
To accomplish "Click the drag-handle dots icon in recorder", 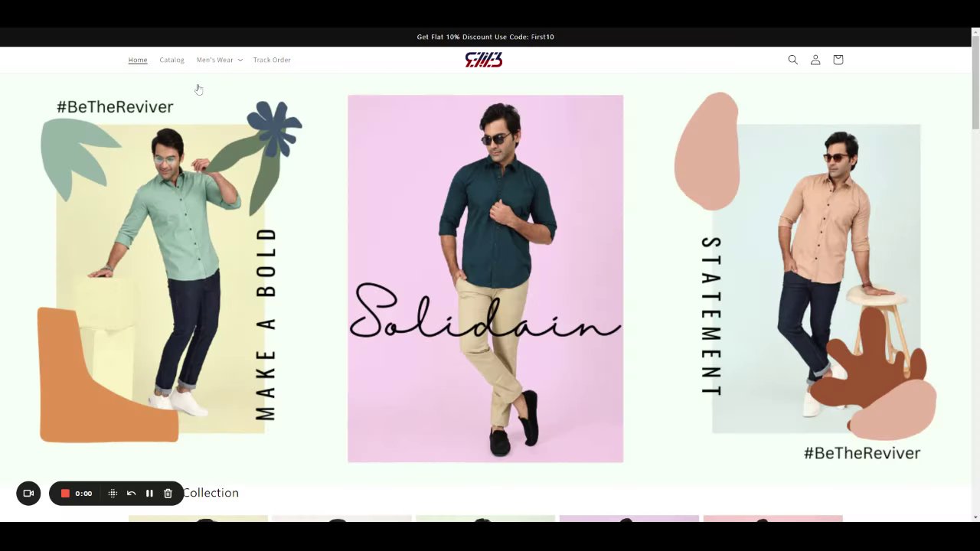I will pos(113,494).
